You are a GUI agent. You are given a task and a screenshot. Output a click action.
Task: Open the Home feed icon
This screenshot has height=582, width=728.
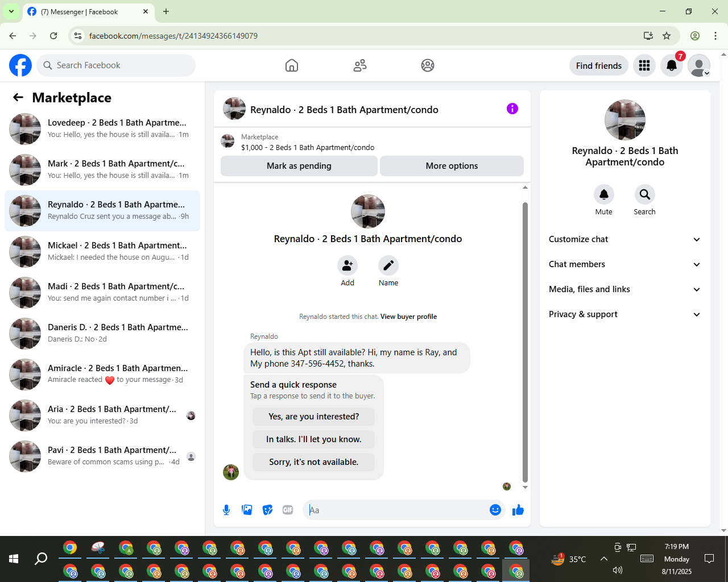292,65
